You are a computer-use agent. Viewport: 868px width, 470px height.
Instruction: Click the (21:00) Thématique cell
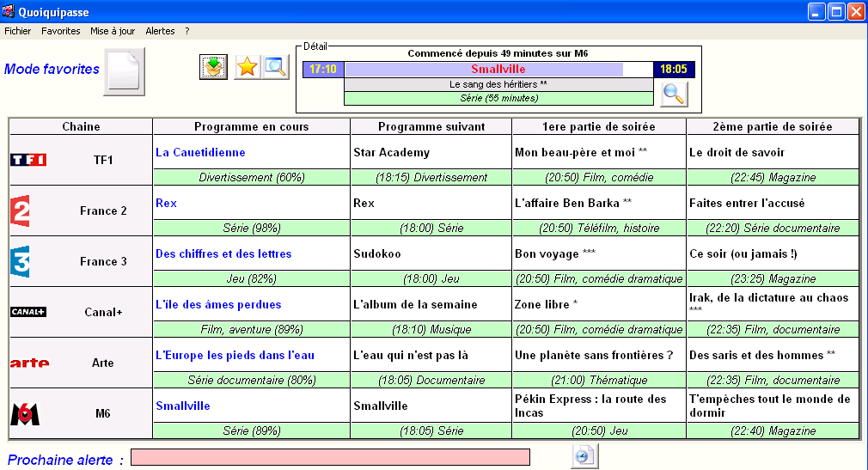[x=599, y=380]
